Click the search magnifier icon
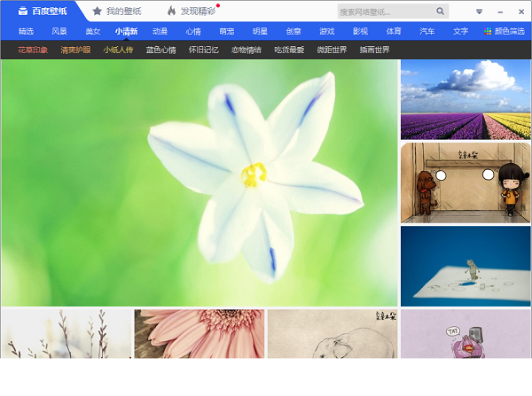The height and width of the screenshot is (396, 532). coord(440,12)
